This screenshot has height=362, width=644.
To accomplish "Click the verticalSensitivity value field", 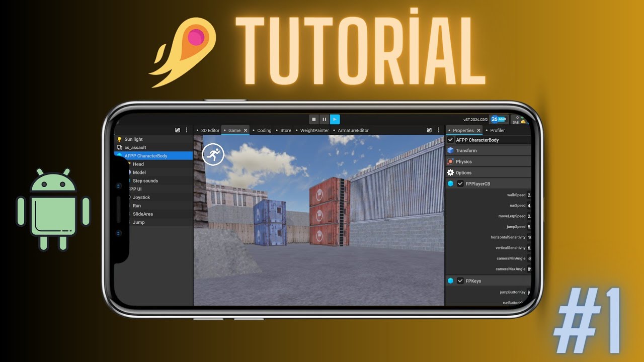I will pos(529,248).
